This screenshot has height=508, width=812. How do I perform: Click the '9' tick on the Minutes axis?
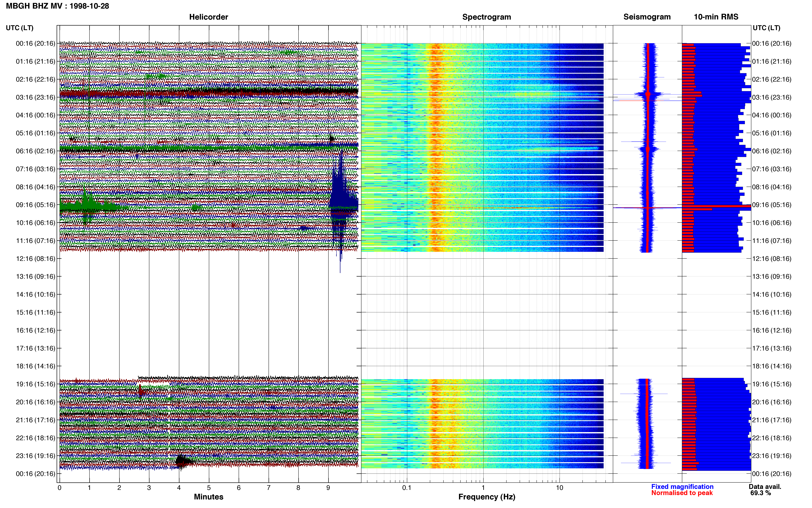click(328, 488)
